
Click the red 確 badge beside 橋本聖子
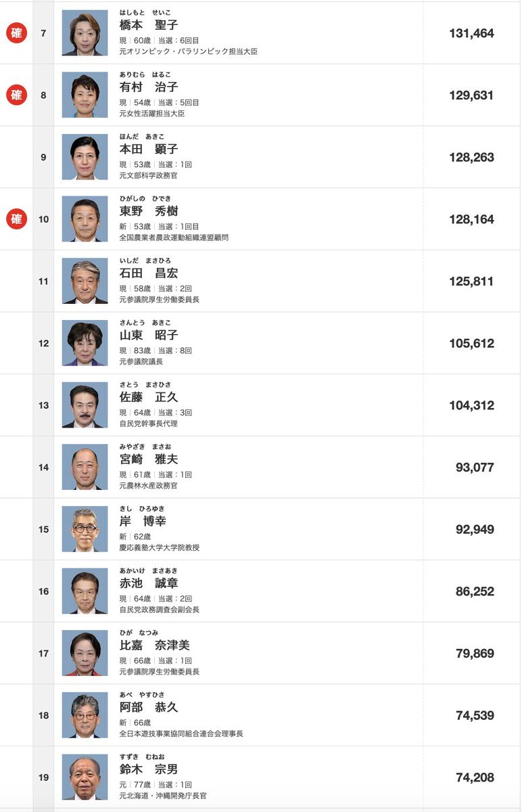click(16, 33)
